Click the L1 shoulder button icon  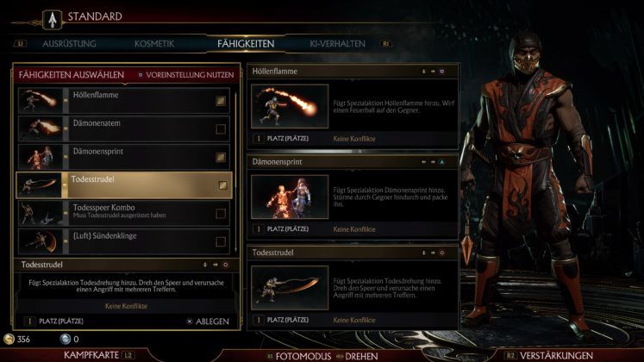click(x=20, y=43)
